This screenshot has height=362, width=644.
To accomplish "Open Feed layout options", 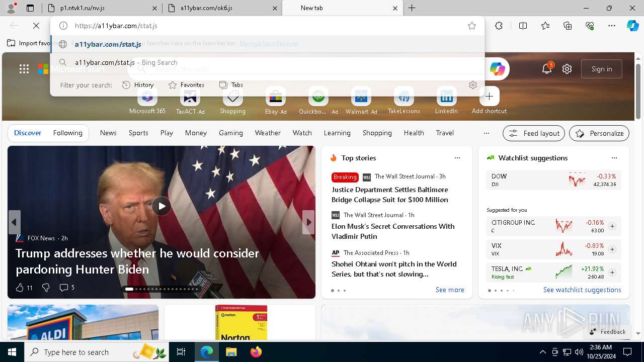I will coord(534,133).
